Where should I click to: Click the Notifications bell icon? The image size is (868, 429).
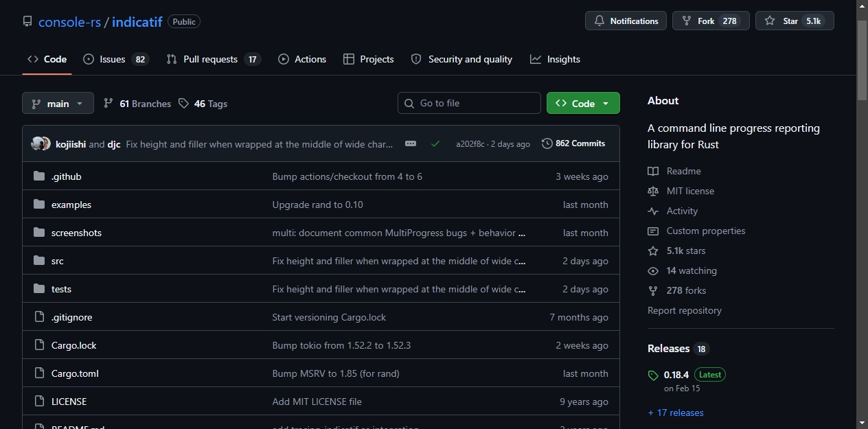599,21
